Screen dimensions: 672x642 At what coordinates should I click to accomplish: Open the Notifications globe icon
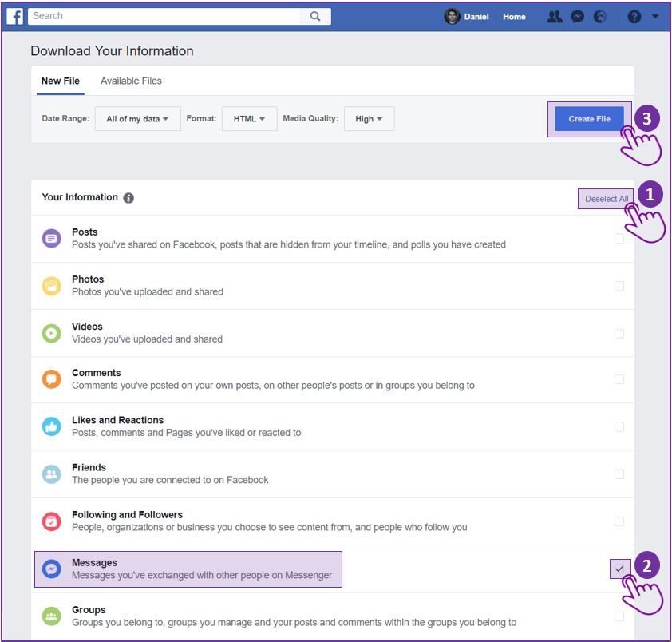(x=599, y=16)
